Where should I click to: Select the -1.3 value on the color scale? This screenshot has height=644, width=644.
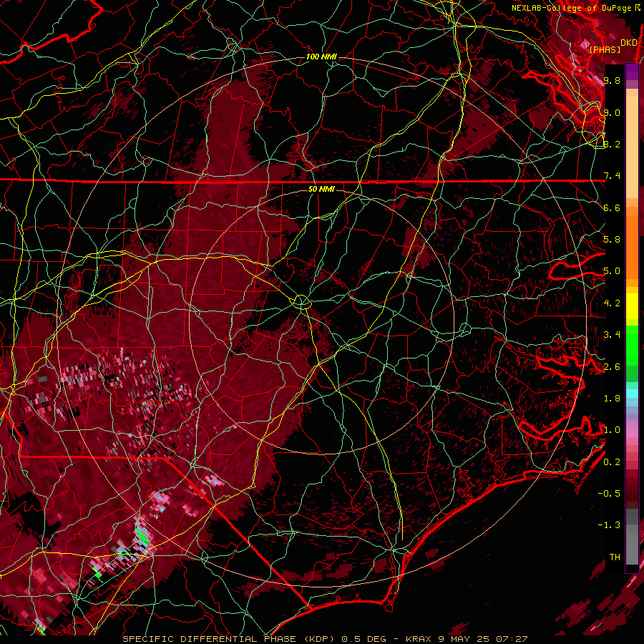(609, 525)
